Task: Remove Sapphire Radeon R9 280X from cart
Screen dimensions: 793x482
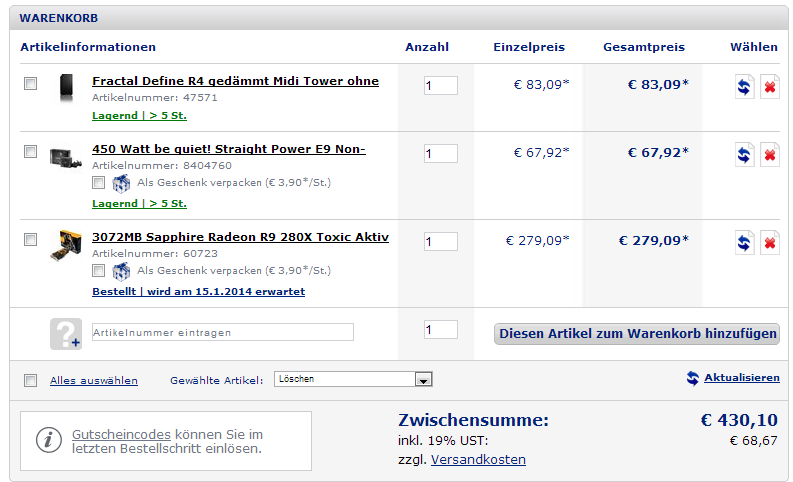Action: pyautogui.click(x=770, y=242)
